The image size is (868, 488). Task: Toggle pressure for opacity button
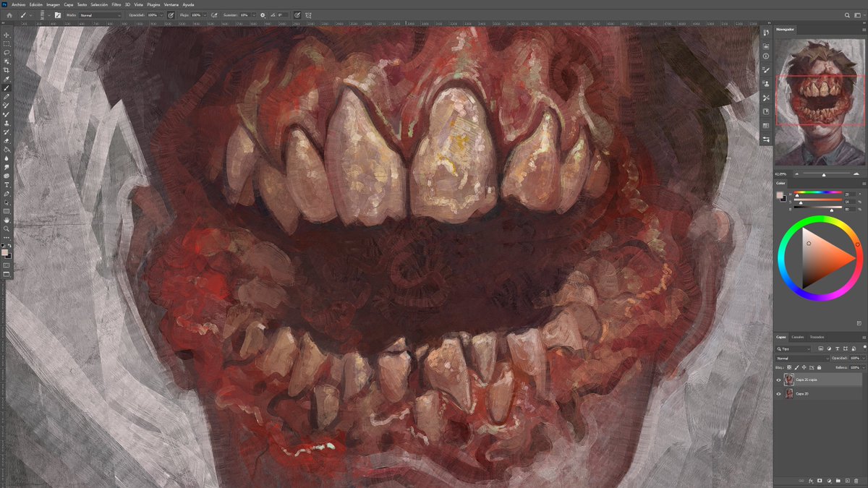171,15
